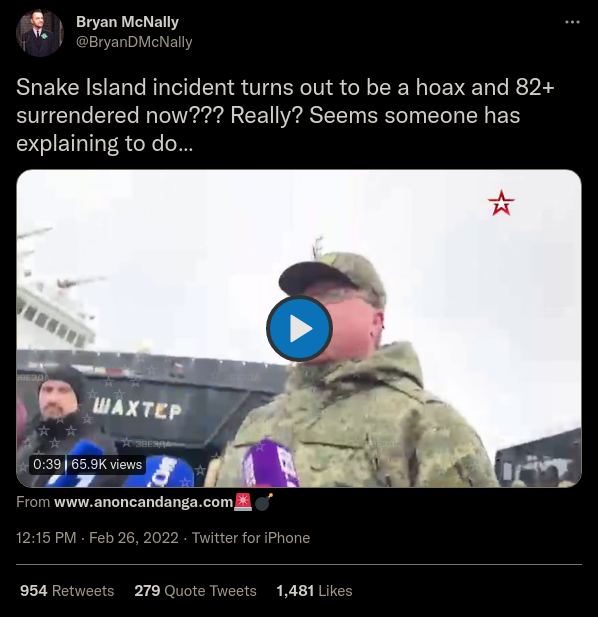View the 279 Quote Tweets

point(196,591)
